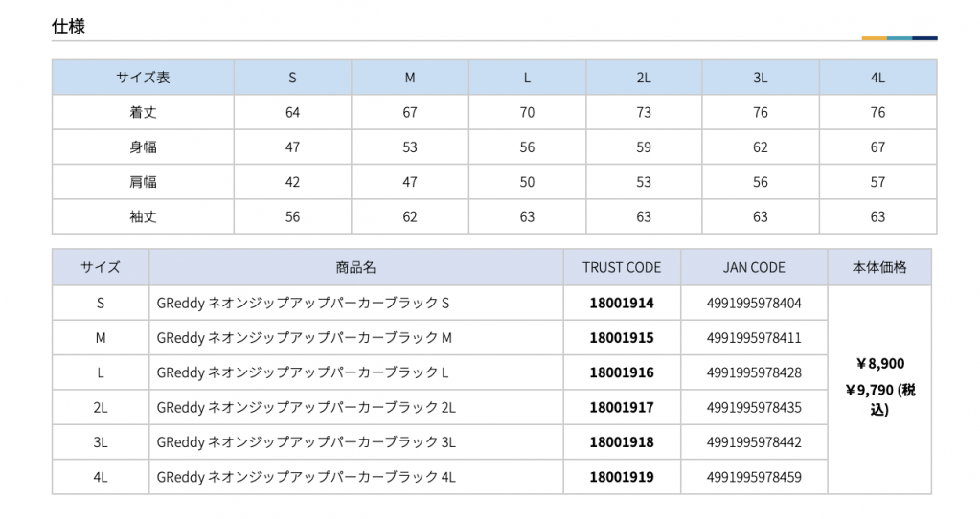The width and height of the screenshot is (980, 519).
Task: Click the 2L column header in size chart
Action: (x=644, y=78)
